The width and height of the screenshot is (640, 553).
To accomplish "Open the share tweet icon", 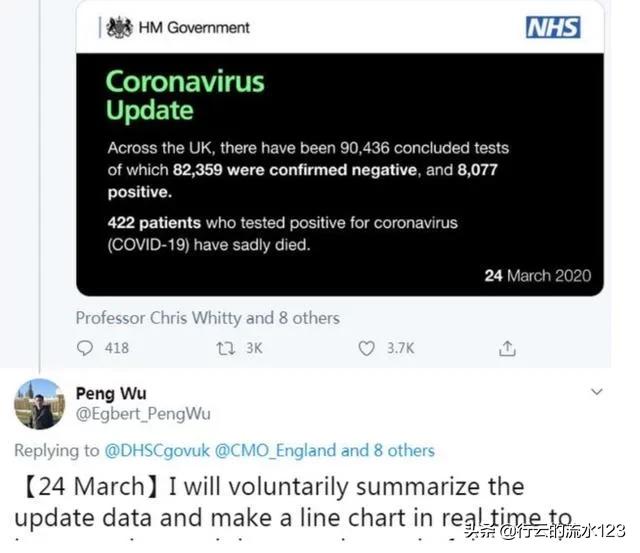I will coord(508,348).
